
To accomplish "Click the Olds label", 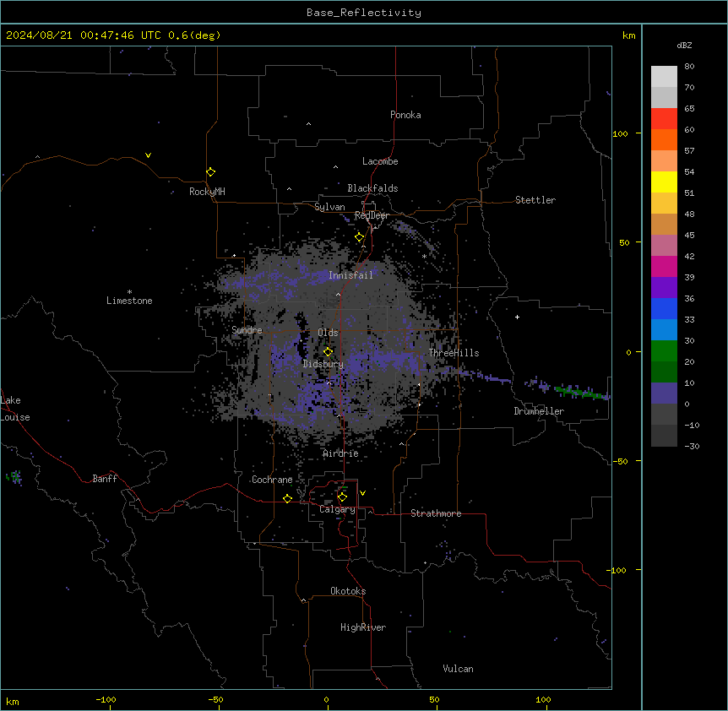I will (x=328, y=333).
